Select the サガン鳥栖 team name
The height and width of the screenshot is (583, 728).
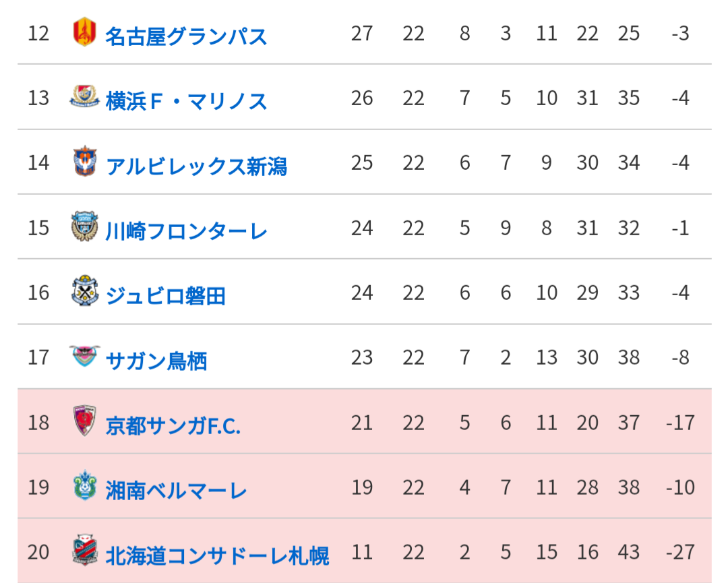(156, 361)
